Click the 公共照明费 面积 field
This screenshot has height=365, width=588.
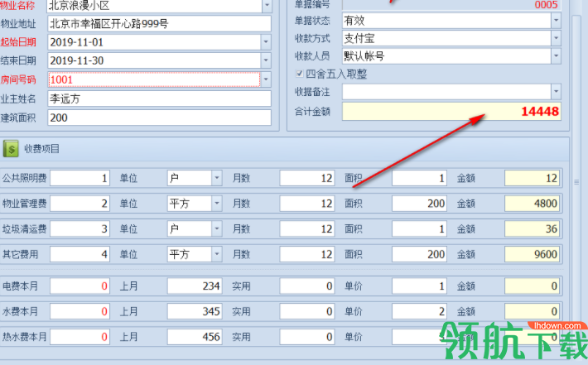(419, 178)
